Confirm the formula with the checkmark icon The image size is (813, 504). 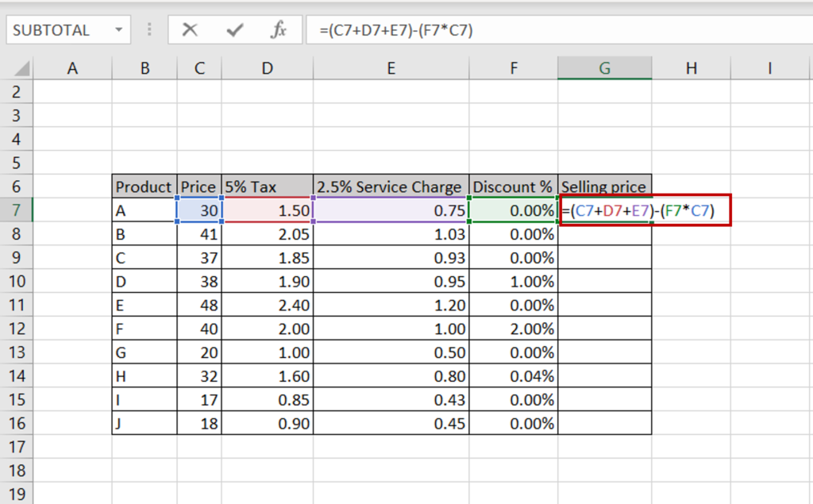point(234,30)
